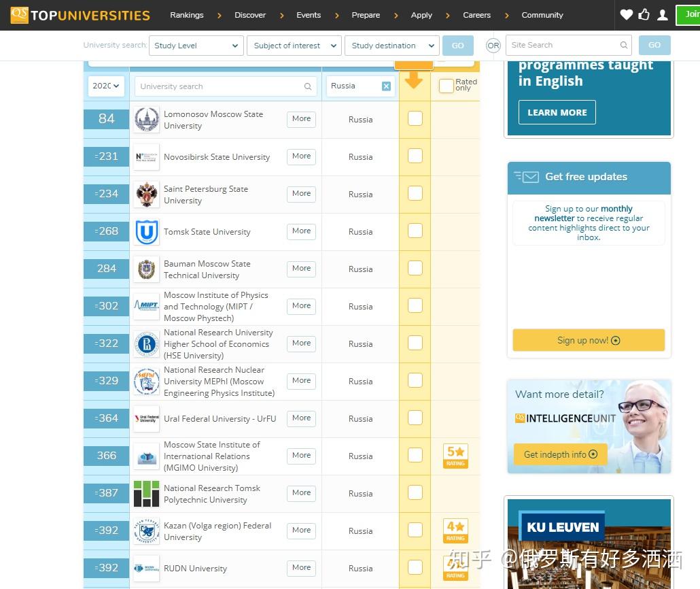Open Tomsk State University logo
Screen dimensions: 700x589
pos(146,232)
